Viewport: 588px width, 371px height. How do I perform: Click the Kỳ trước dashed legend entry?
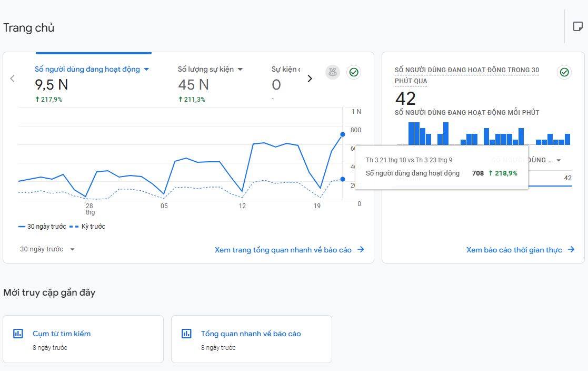(87, 227)
